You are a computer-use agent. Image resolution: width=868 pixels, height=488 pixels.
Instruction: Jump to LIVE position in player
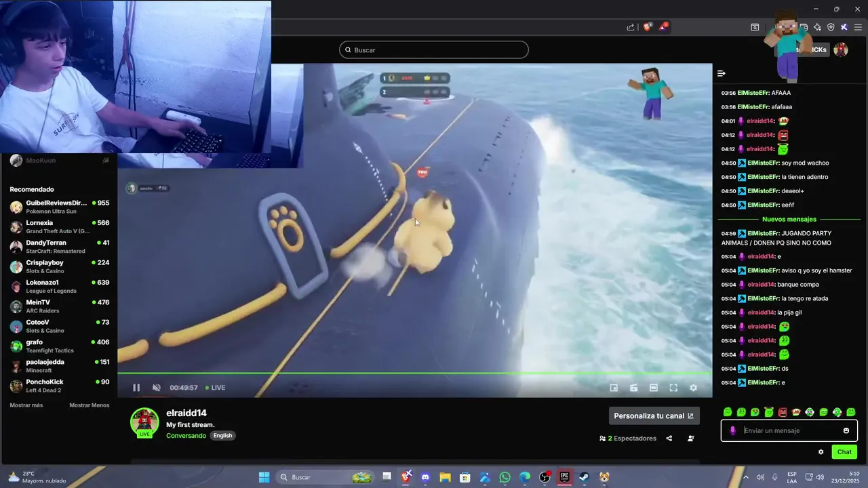tap(216, 388)
